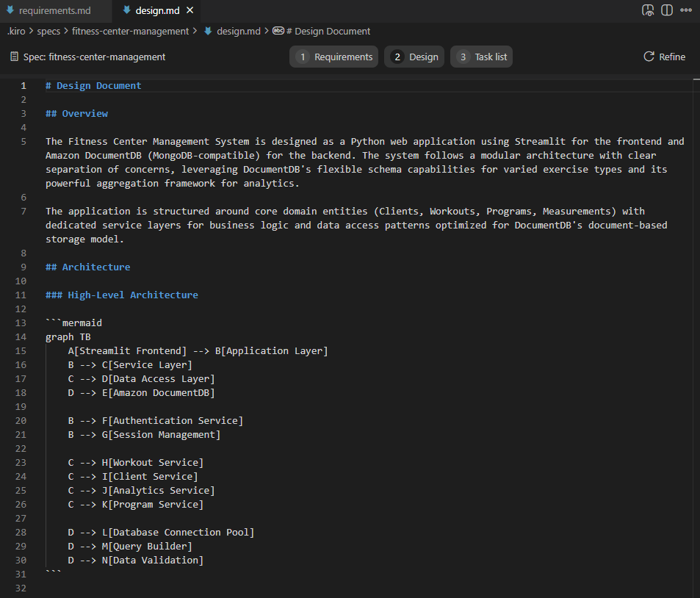Click the vertical scrollbar on the editor
700x598 pixels.
695,294
